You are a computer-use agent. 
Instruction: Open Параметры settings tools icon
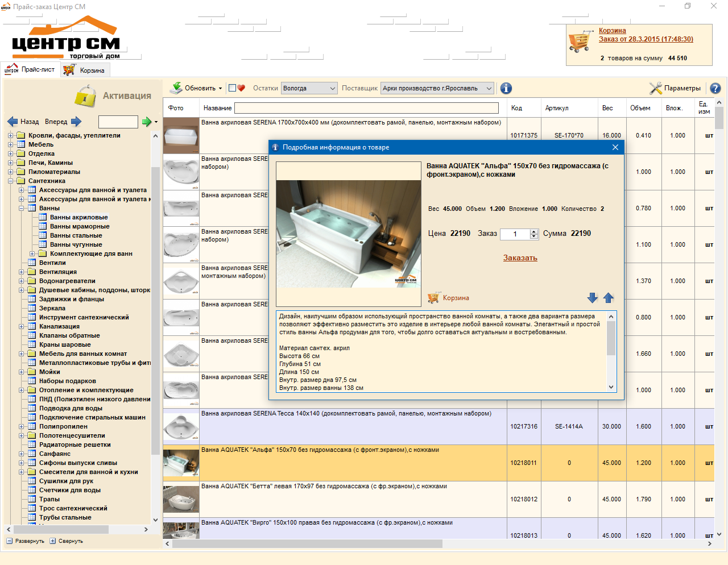coord(655,88)
